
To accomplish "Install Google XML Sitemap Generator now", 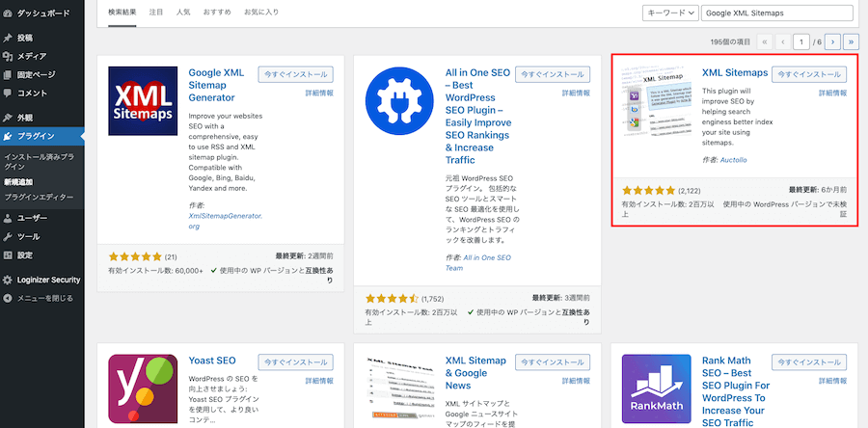I will point(296,74).
